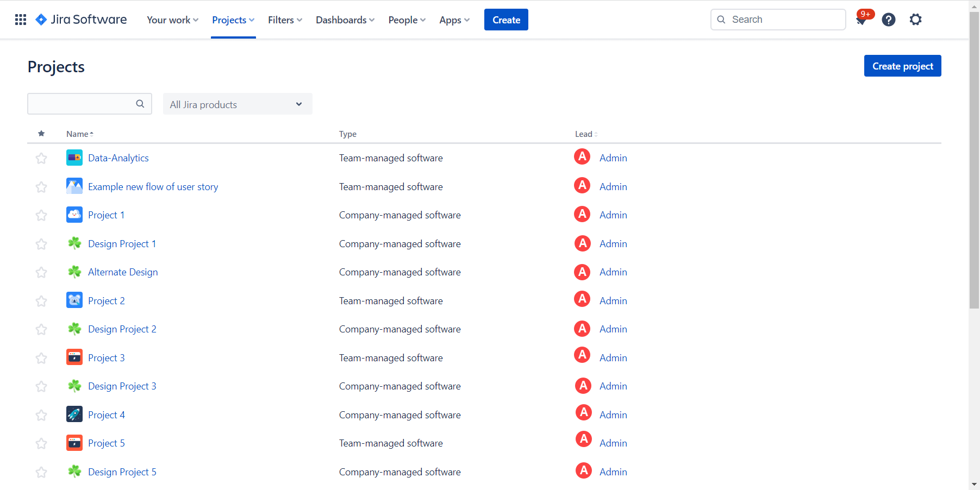Click the Data-Analytics project avatar
Viewport: 980px width, 490px height.
[x=74, y=158]
